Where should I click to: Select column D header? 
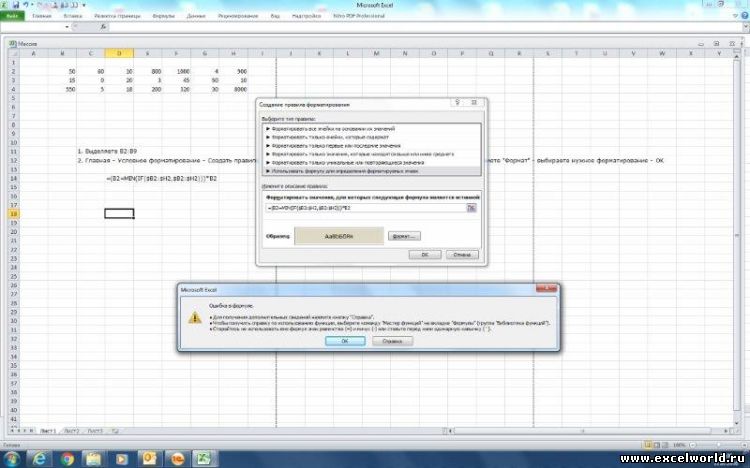pos(119,54)
